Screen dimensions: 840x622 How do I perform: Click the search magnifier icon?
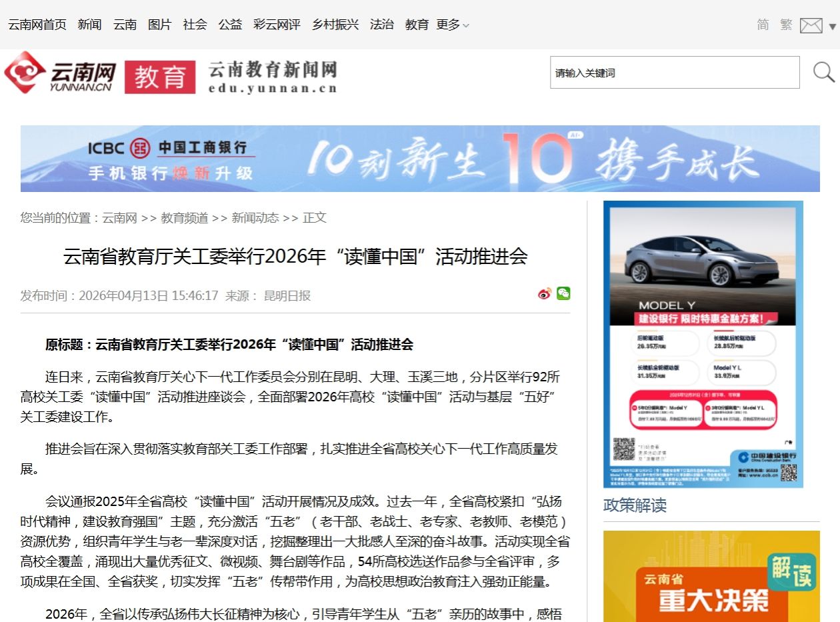(x=823, y=72)
